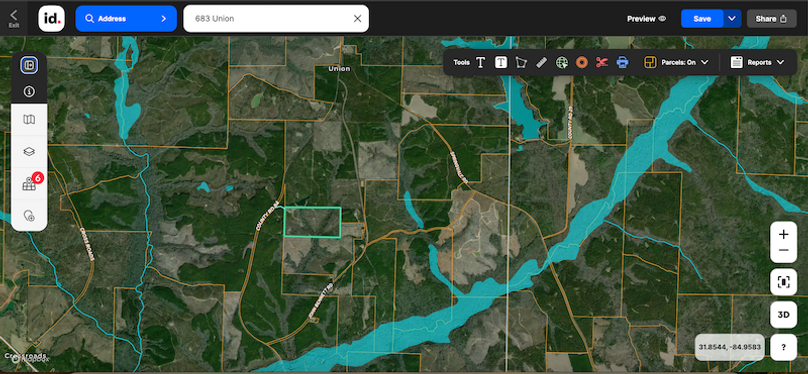The width and height of the screenshot is (808, 374).
Task: Zoom in with the plus button
Action: pyautogui.click(x=783, y=235)
